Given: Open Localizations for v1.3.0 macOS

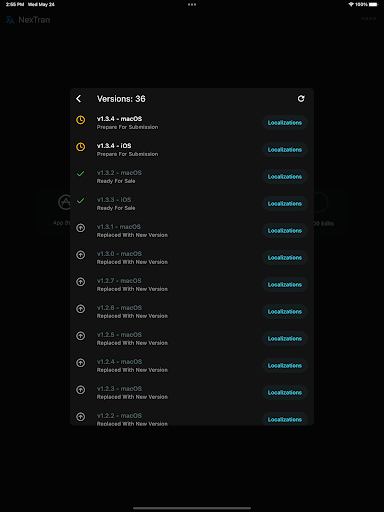Looking at the screenshot, I should click(x=285, y=258).
